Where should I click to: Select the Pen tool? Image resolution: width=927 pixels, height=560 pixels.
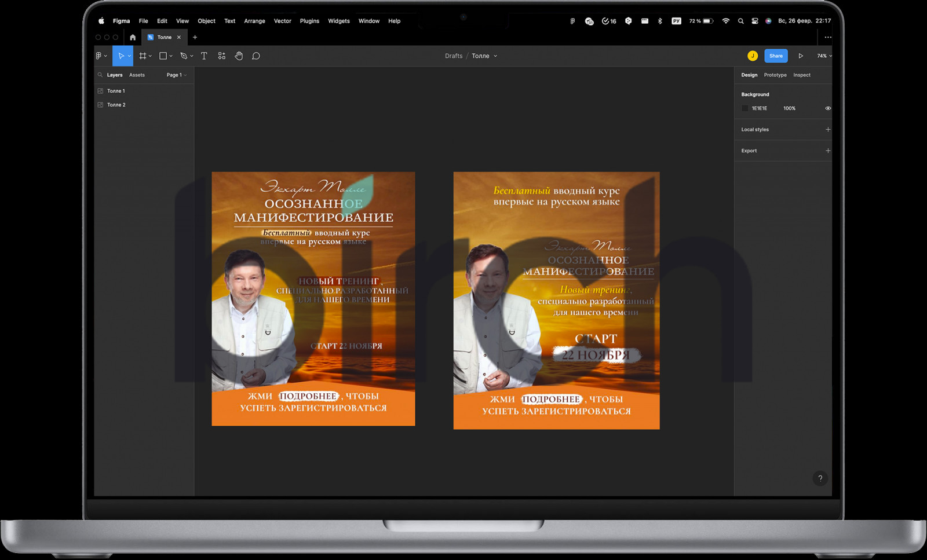pyautogui.click(x=184, y=56)
